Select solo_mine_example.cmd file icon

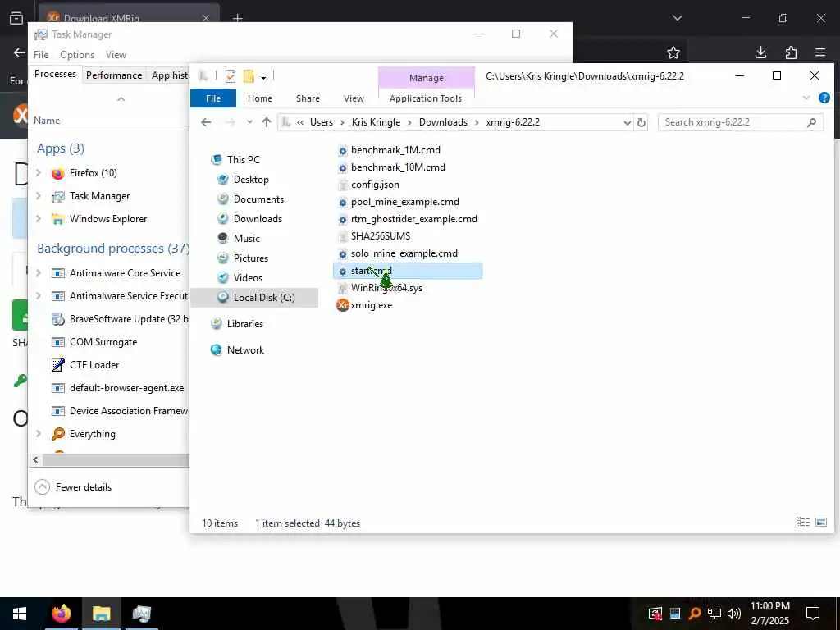[343, 254]
